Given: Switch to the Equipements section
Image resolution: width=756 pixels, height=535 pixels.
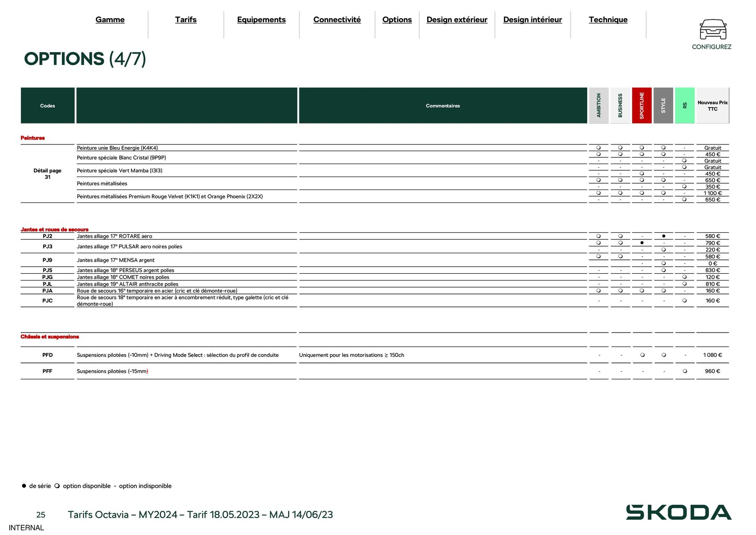Looking at the screenshot, I should [262, 20].
